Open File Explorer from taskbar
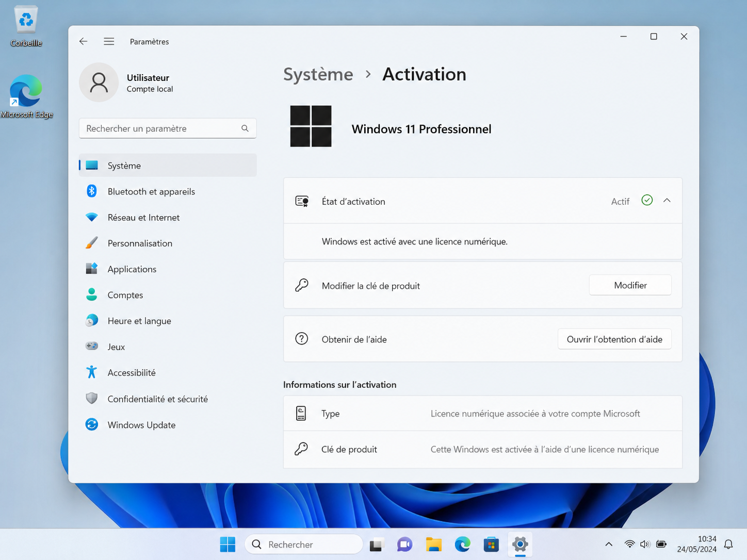747x560 pixels. tap(434, 544)
